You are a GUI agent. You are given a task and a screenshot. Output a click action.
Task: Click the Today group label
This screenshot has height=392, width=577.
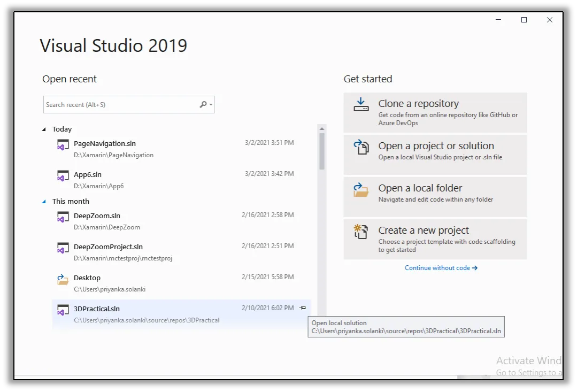click(62, 129)
